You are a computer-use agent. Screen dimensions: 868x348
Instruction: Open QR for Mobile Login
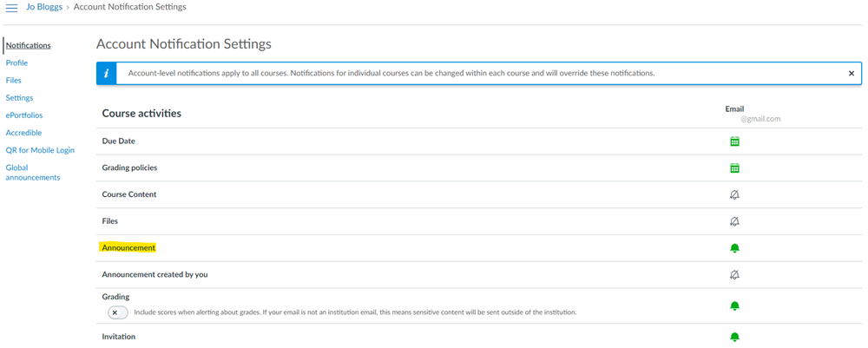(x=40, y=150)
